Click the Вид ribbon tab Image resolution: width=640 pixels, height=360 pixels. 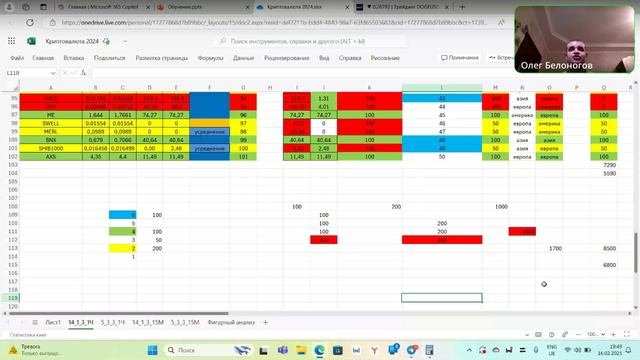324,58
